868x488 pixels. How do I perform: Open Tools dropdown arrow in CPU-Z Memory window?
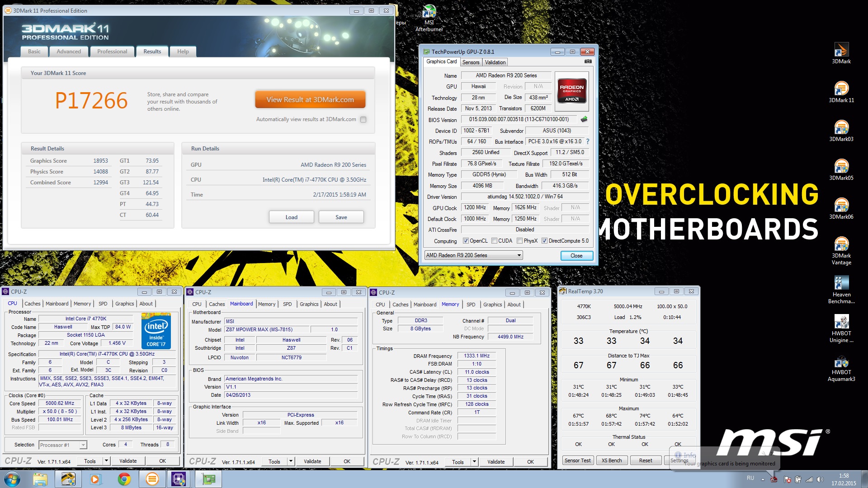(474, 462)
